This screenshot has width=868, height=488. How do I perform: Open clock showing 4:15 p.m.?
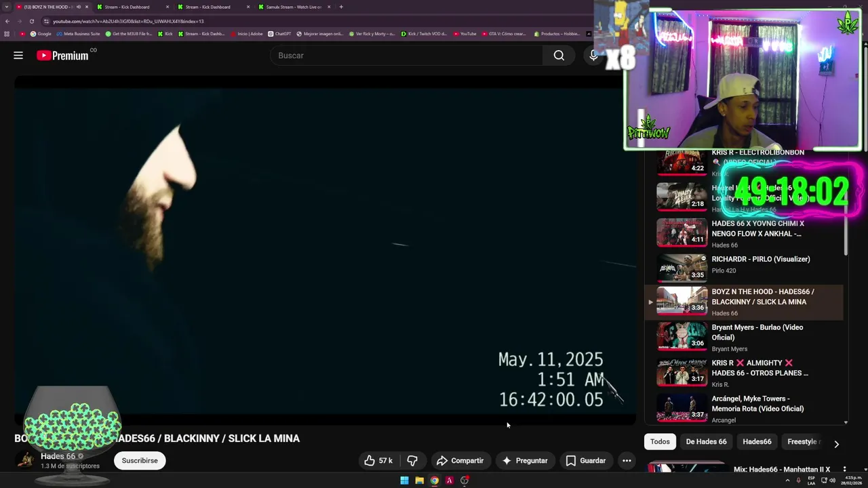coord(853,481)
